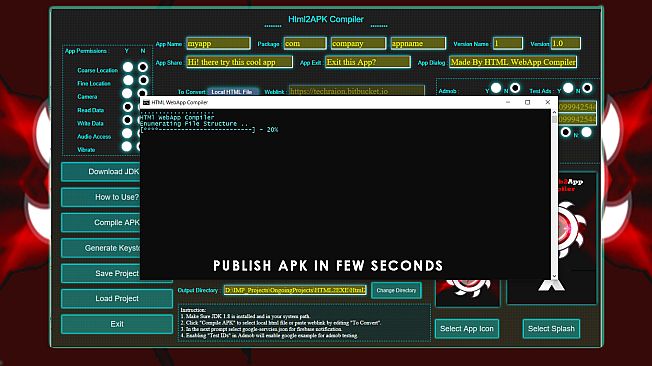
Task: Select N for Fine Location permission
Action: coord(143,80)
